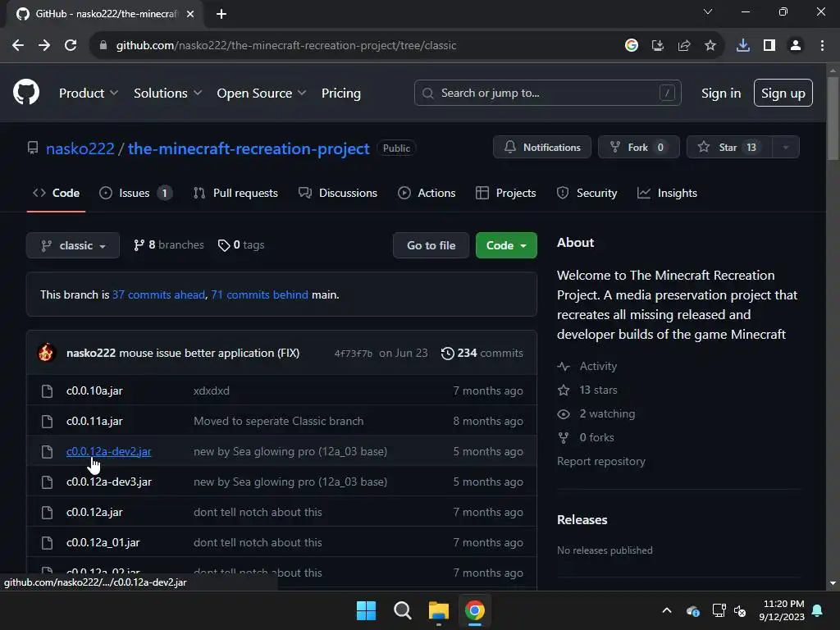Expand the Solutions menu
The width and height of the screenshot is (840, 630).
[167, 94]
